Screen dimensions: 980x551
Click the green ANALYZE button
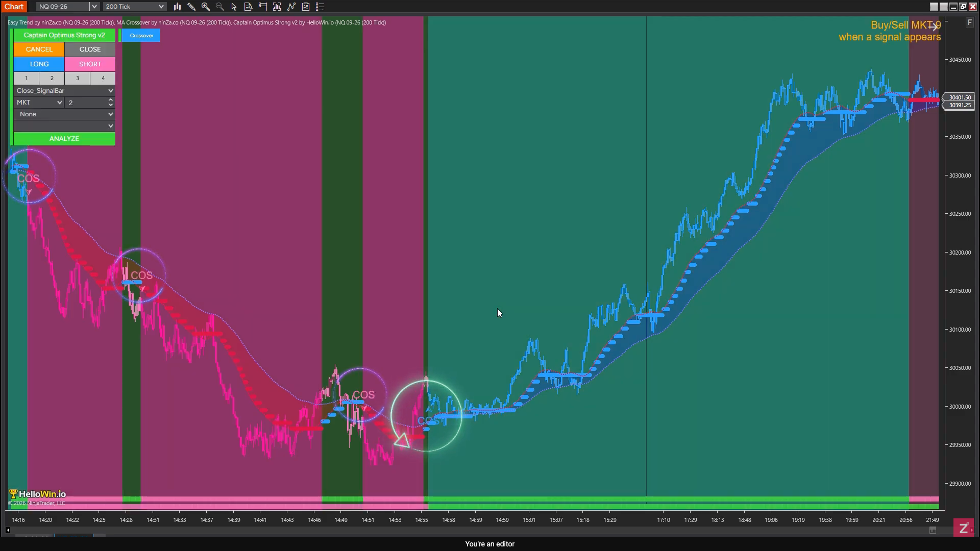64,139
